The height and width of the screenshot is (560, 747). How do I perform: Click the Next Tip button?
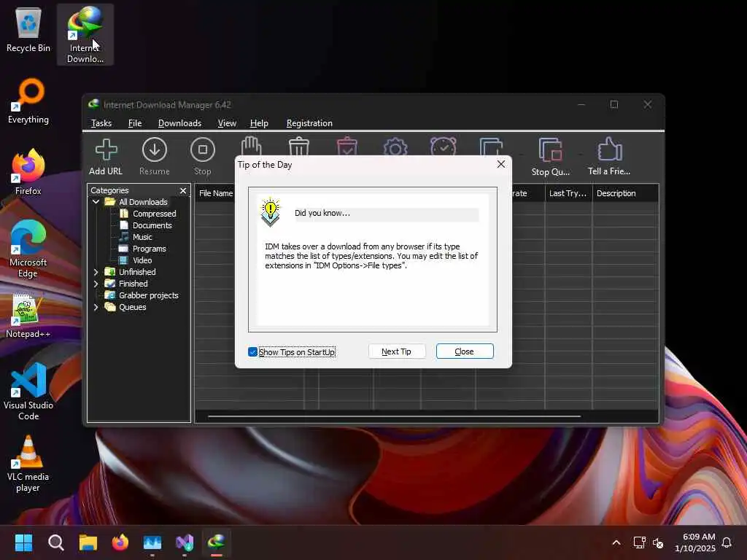tap(396, 351)
